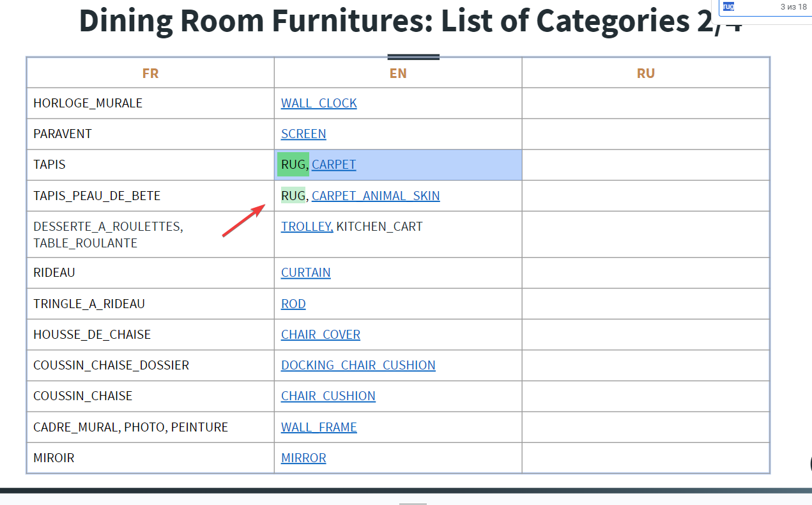Viewport: 812px width, 505px height.
Task: Open the CARPET_ANIMAL_SKIN link
Action: (376, 196)
